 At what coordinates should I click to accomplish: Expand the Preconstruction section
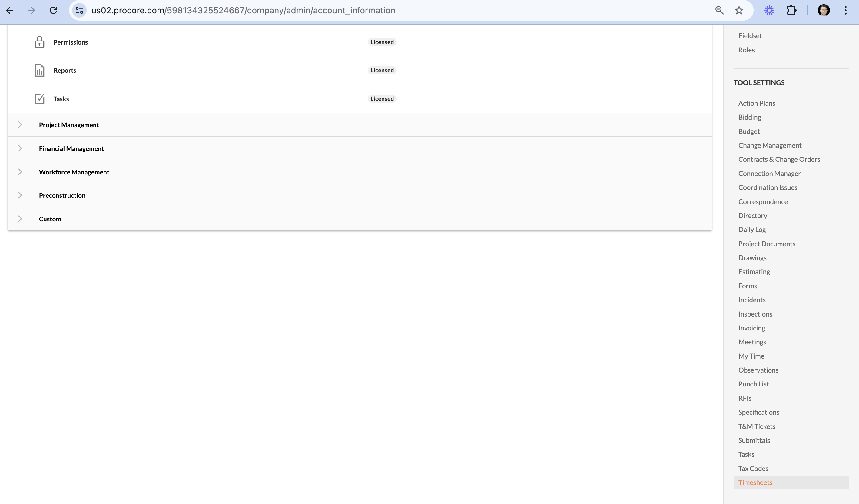pyautogui.click(x=19, y=195)
